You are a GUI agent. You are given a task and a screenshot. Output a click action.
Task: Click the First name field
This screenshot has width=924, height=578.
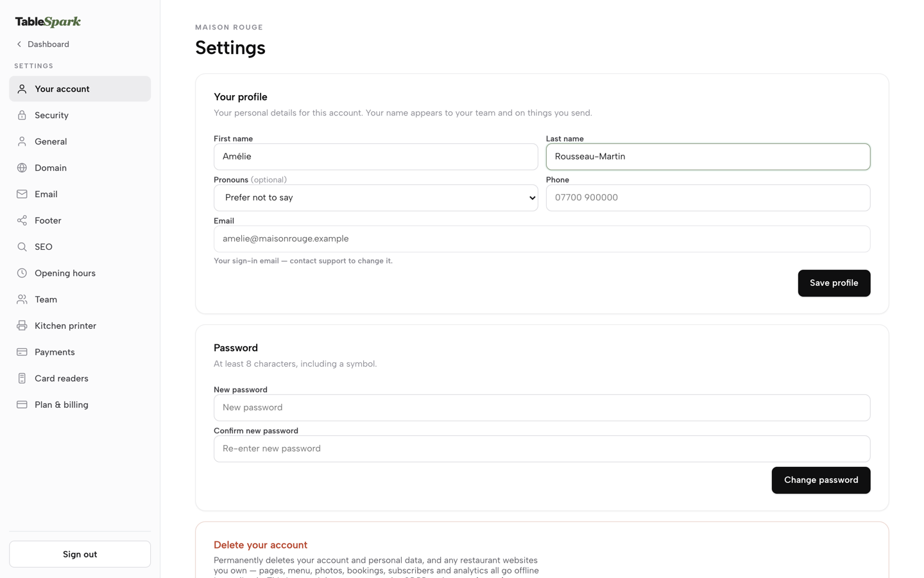(376, 157)
